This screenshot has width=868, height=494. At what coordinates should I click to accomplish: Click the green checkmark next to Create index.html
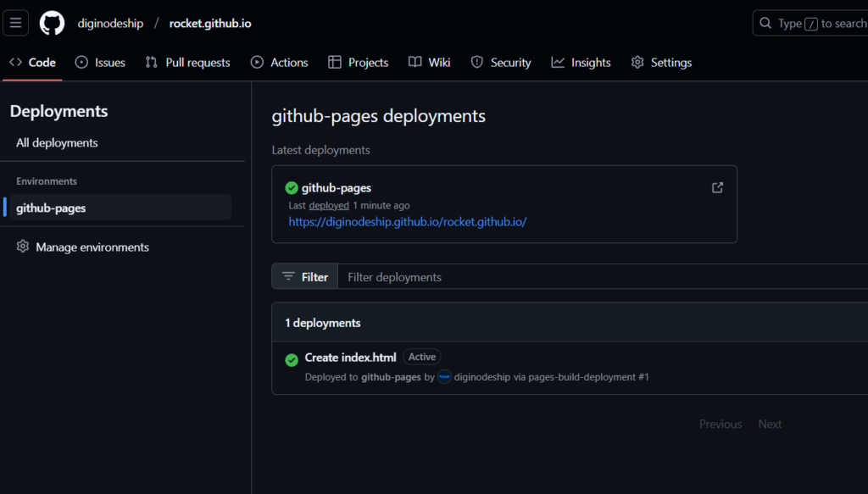coord(292,359)
